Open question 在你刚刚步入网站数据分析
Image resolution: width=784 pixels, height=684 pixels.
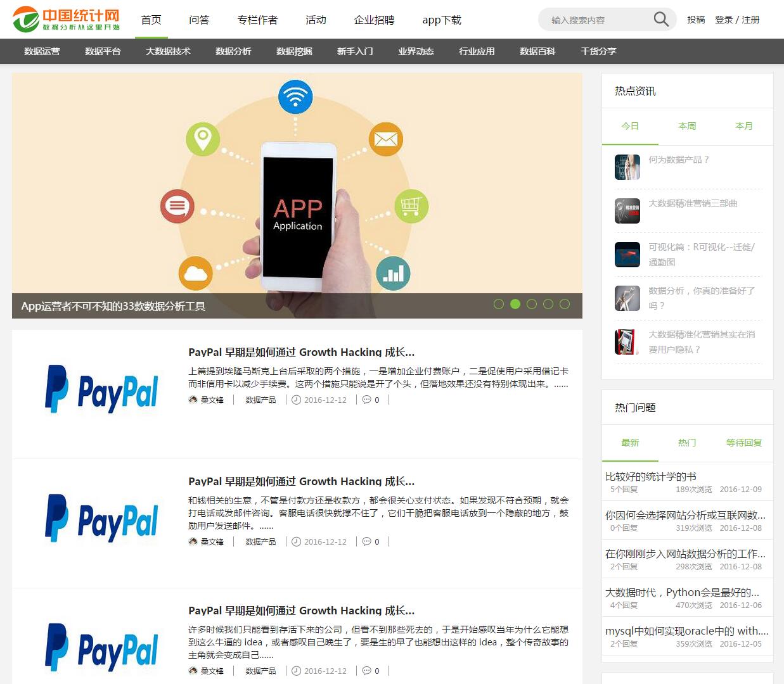tap(685, 554)
